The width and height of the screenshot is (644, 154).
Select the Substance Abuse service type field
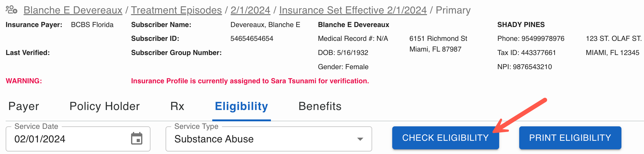tap(269, 139)
